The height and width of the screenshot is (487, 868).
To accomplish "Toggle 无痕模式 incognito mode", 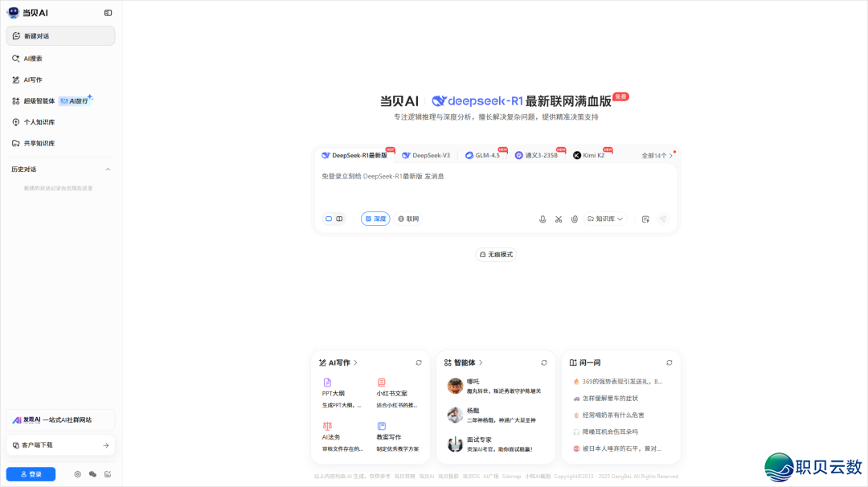I will tap(496, 255).
